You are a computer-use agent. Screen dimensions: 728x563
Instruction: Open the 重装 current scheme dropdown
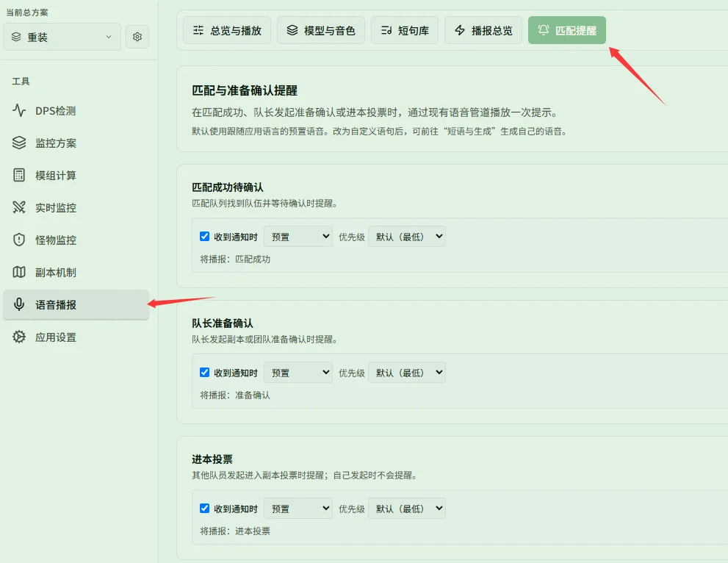point(62,37)
